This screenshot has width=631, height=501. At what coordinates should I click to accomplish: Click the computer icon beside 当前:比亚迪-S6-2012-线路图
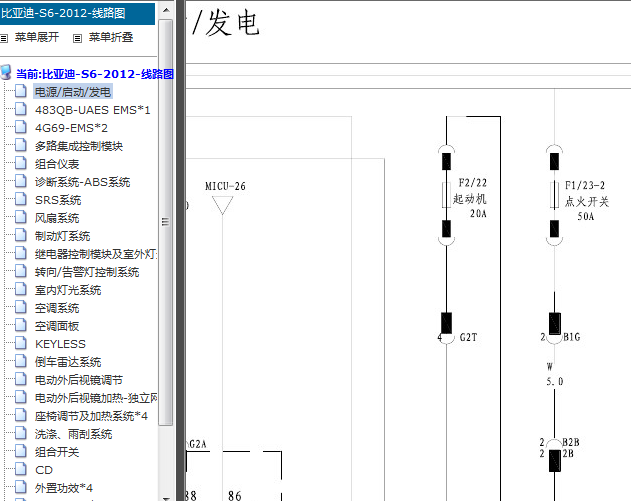(x=6, y=72)
